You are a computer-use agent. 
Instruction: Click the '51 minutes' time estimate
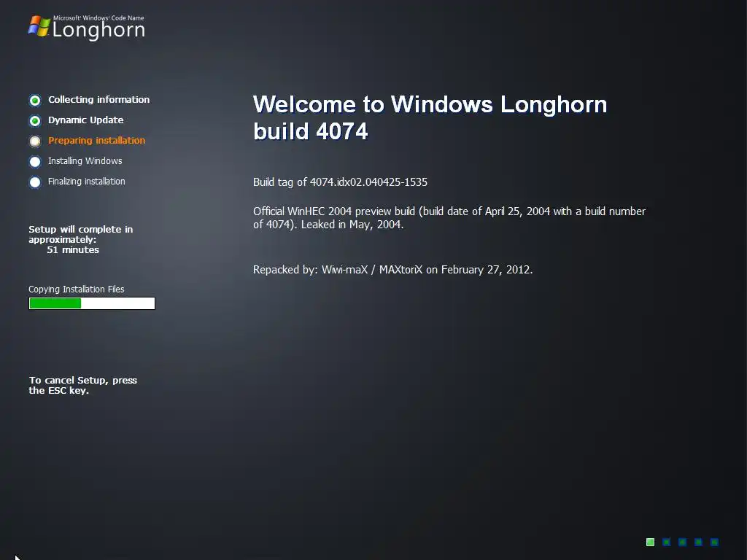click(x=73, y=250)
